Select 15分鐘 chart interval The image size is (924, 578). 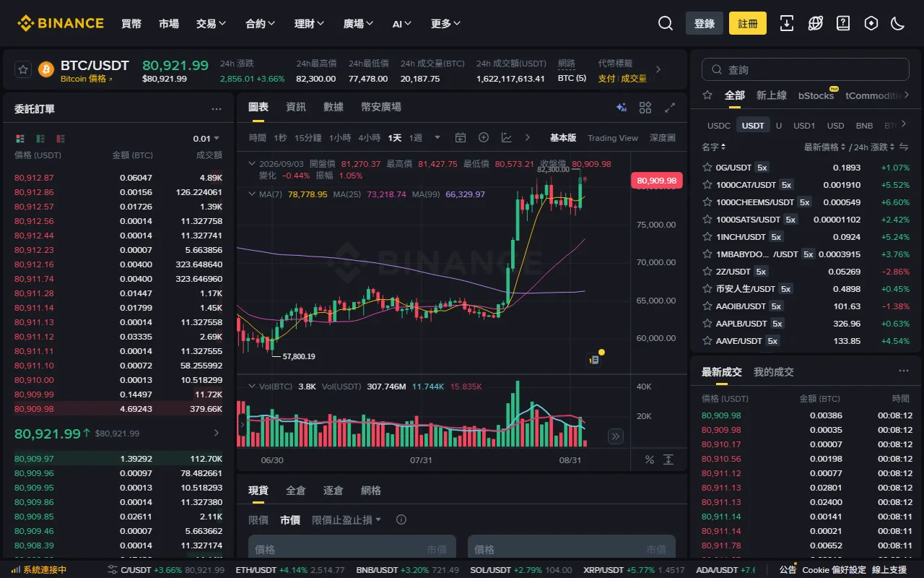(x=308, y=137)
